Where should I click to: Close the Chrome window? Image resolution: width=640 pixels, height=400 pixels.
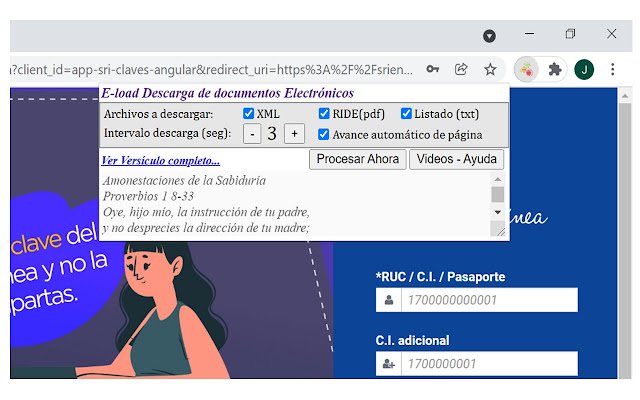[x=611, y=34]
